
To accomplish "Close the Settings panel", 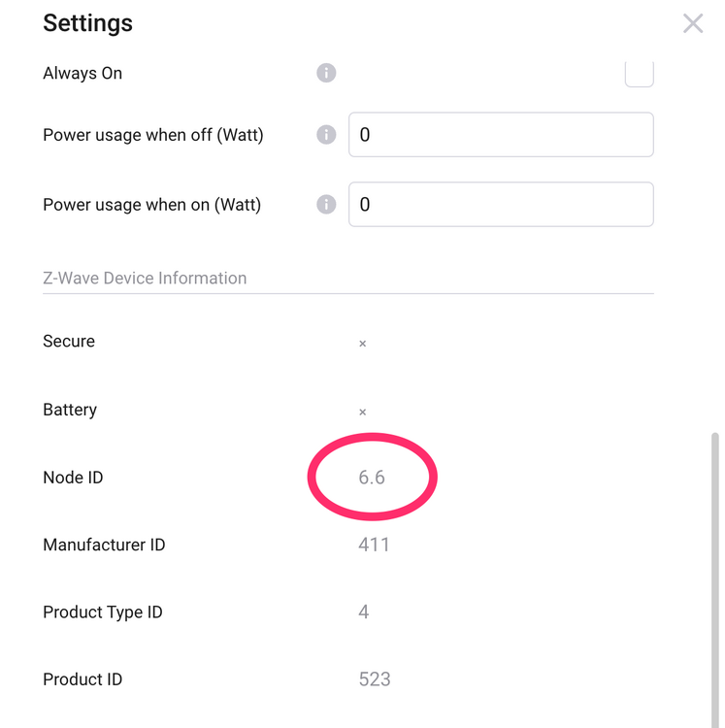I will pyautogui.click(x=693, y=23).
